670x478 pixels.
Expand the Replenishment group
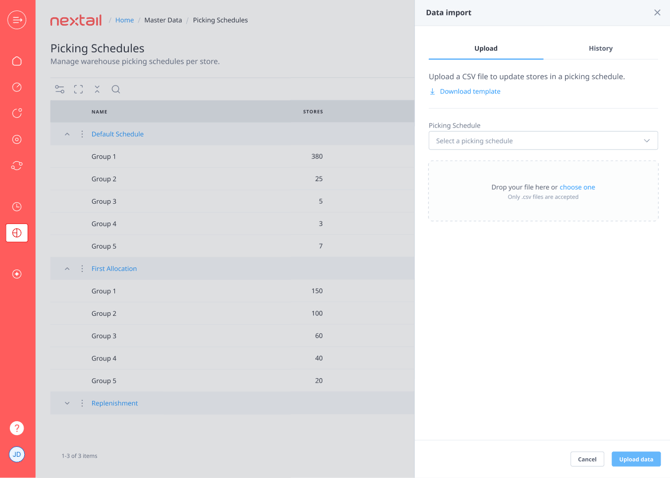(x=67, y=403)
